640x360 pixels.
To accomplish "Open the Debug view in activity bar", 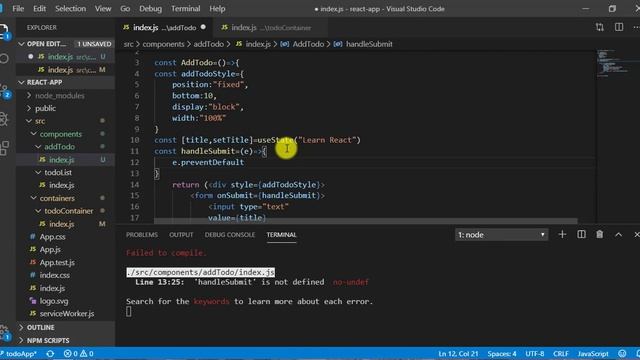I will (4, 119).
